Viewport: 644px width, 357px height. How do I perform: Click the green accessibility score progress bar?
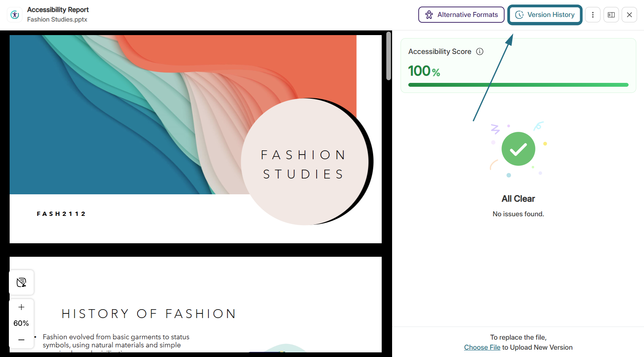click(518, 85)
